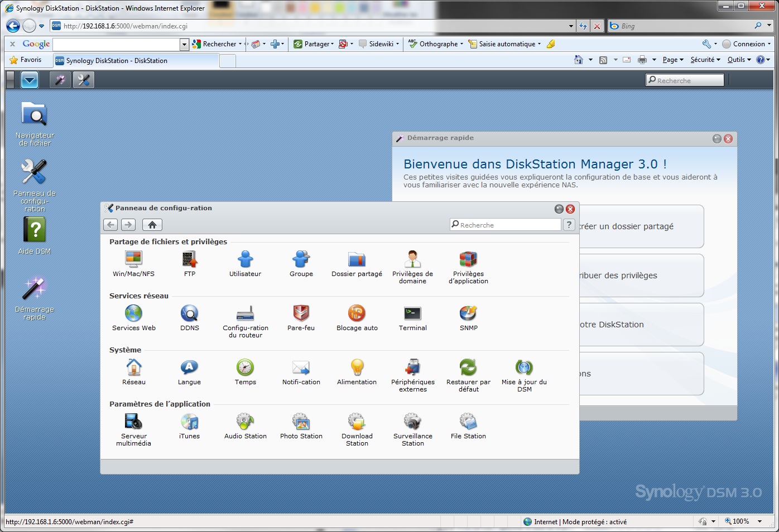This screenshot has height=532, width=779.
Task: Open Configu-ration du routeur icon
Action: pos(246,321)
